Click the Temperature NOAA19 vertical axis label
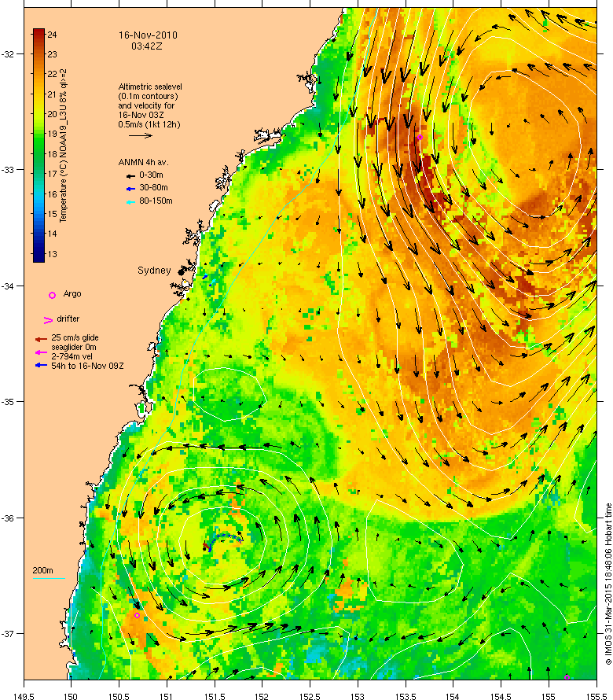Screen dimensions: 613x700 pyautogui.click(x=64, y=146)
